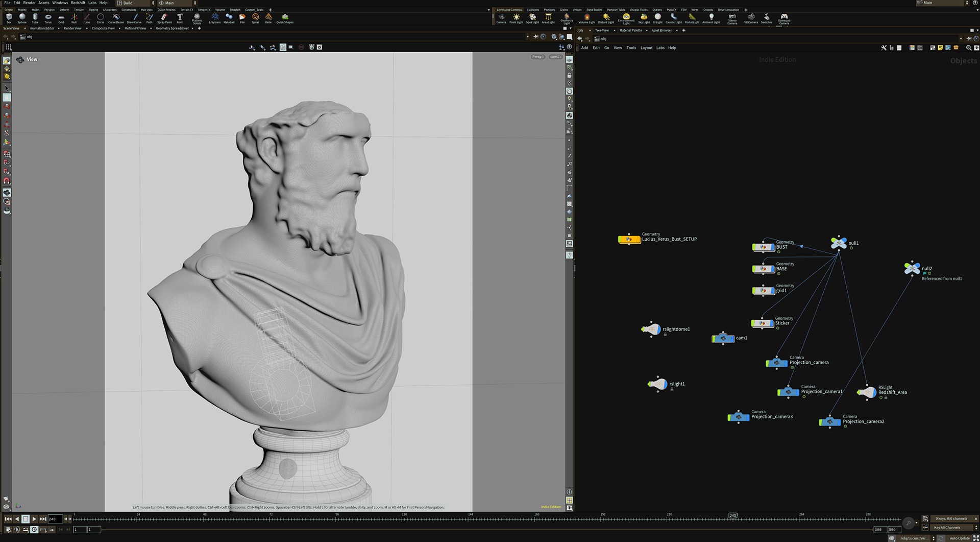
Task: Open the cam1 camera dropdown in viewport
Action: point(555,57)
